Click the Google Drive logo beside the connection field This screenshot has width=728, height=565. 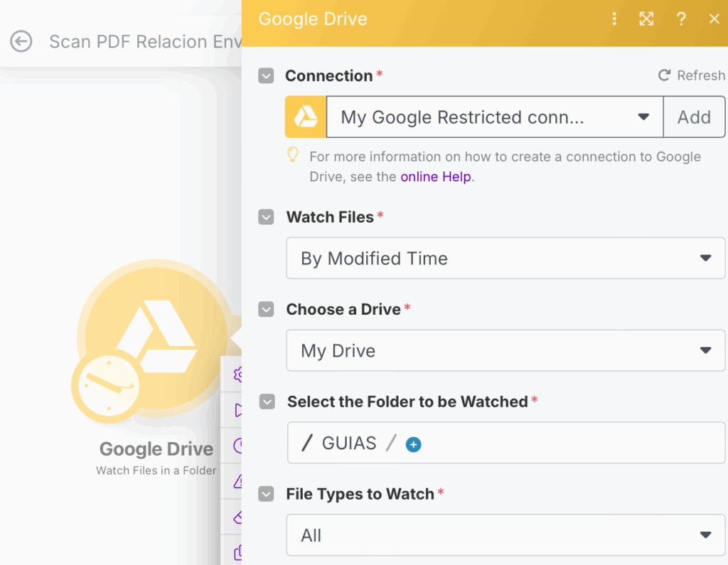(x=306, y=117)
